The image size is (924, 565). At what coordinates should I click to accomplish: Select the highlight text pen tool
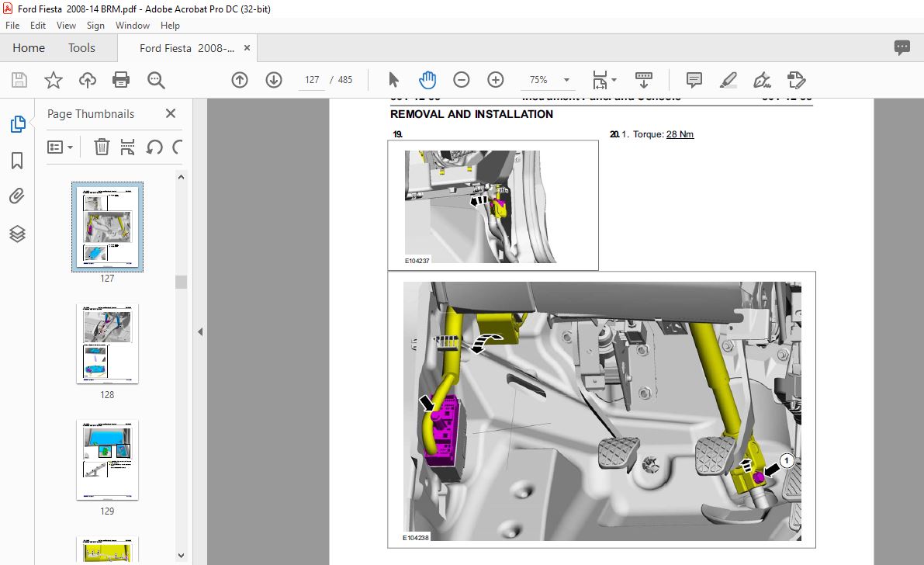tap(728, 80)
